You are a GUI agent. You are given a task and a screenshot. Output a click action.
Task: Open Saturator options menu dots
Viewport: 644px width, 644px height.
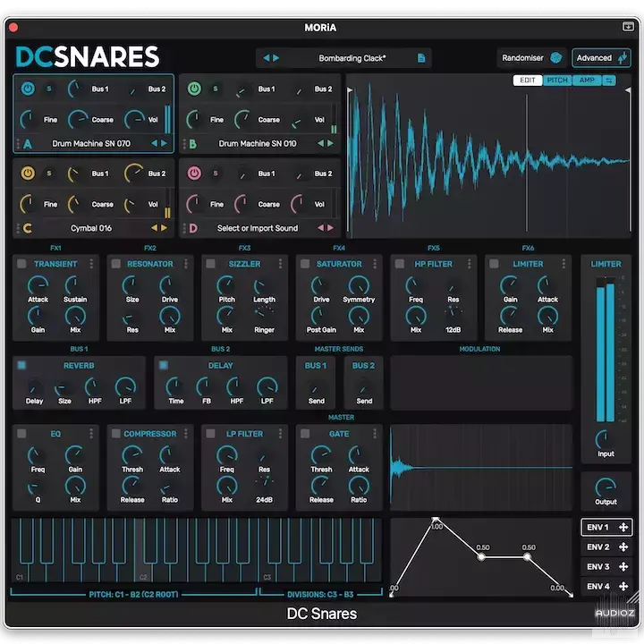375,264
